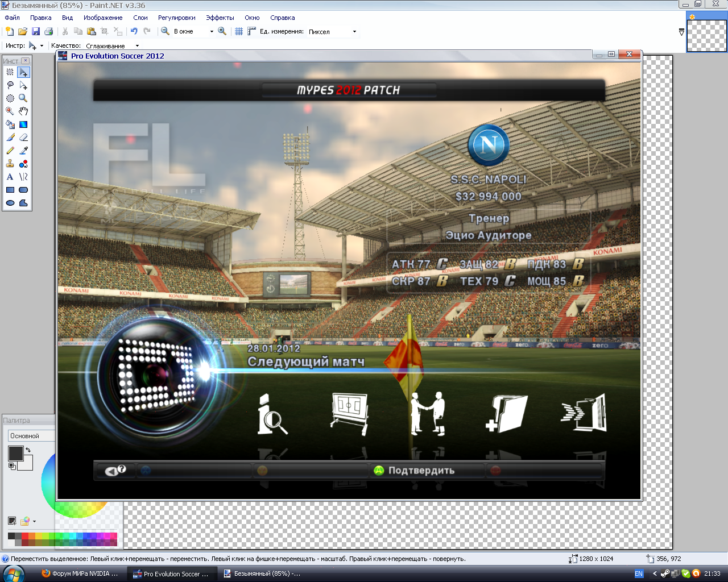
Task: Select the Rectangle Select tool
Action: point(10,72)
